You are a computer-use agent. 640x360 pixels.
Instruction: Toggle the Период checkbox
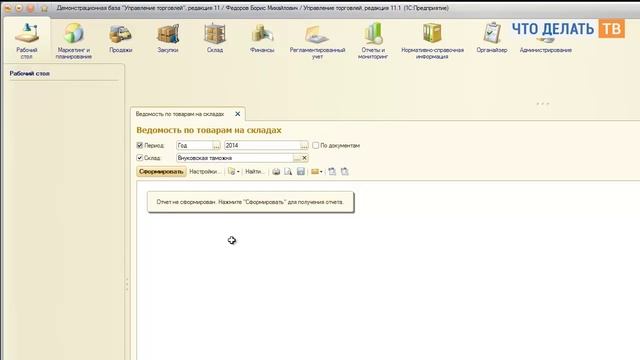[x=140, y=145]
